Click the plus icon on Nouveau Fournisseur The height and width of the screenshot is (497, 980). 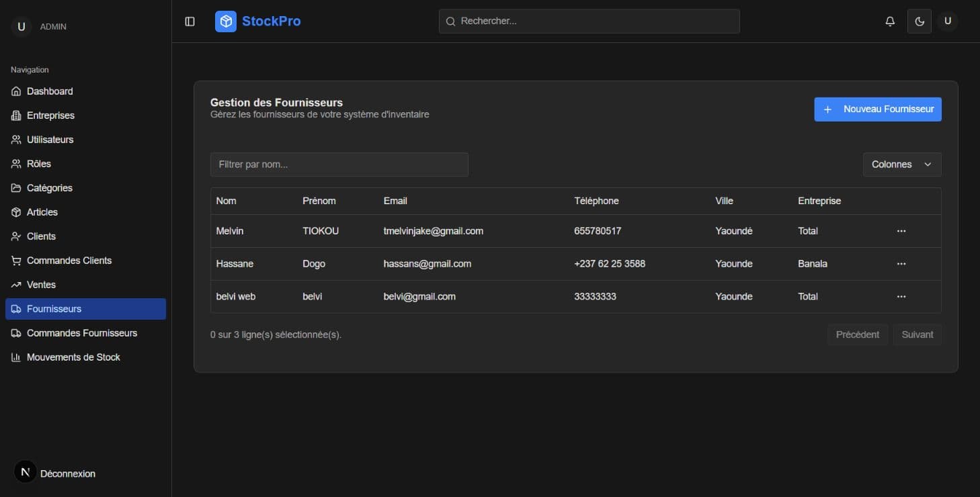point(827,109)
